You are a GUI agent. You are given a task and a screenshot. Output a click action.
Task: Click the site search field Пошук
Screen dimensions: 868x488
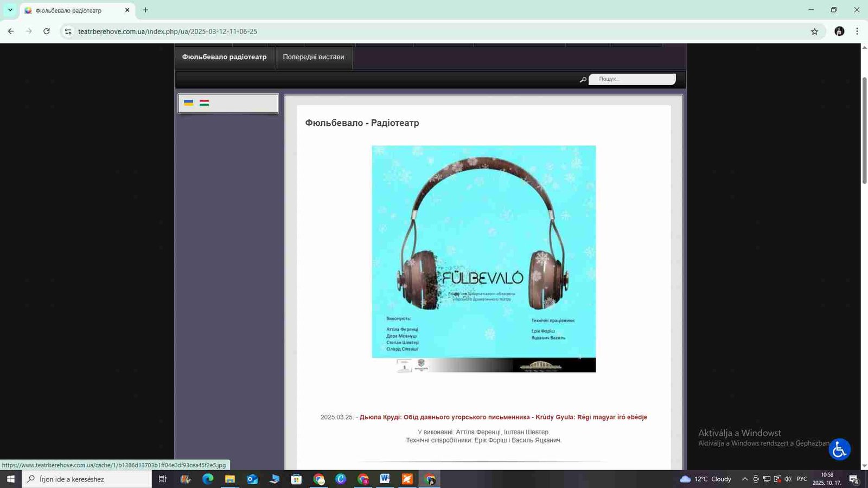coord(633,79)
